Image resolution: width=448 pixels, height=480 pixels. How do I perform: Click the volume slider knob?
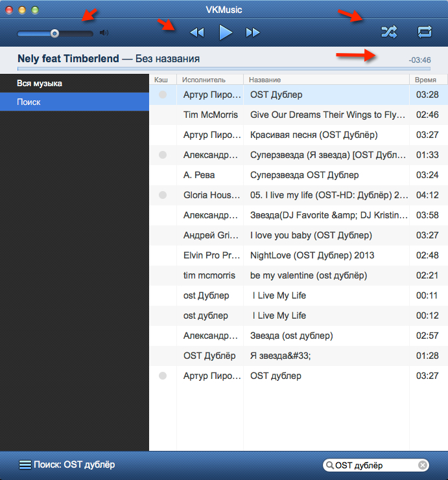click(x=54, y=33)
